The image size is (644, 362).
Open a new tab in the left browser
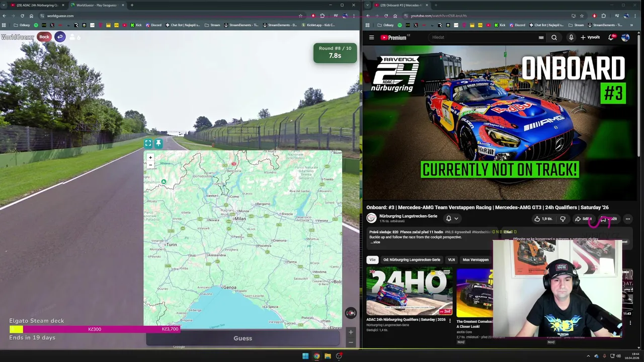[132, 5]
